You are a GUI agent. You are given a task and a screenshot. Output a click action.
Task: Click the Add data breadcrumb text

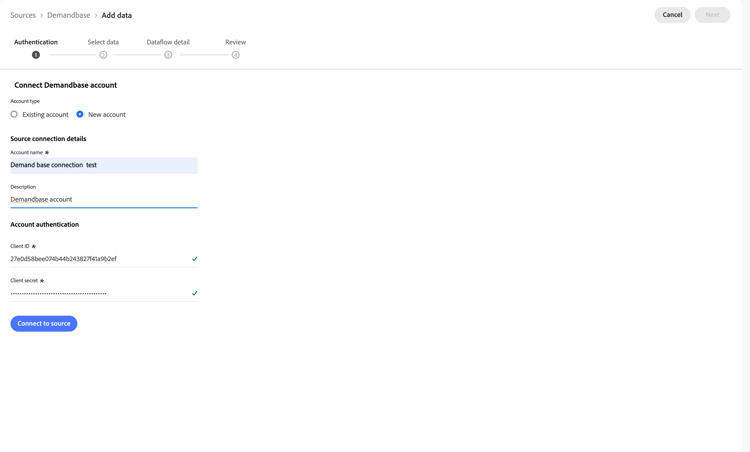(117, 15)
